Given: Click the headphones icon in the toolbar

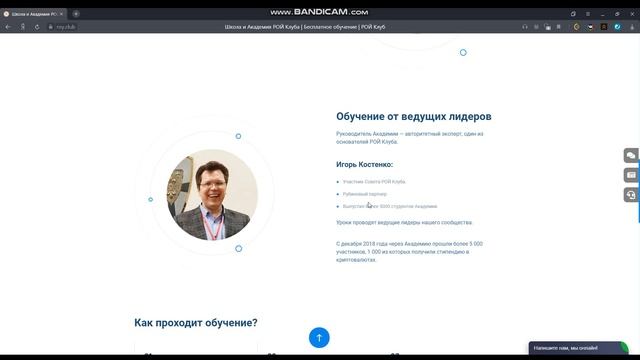Looking at the screenshot, I should point(525,27).
